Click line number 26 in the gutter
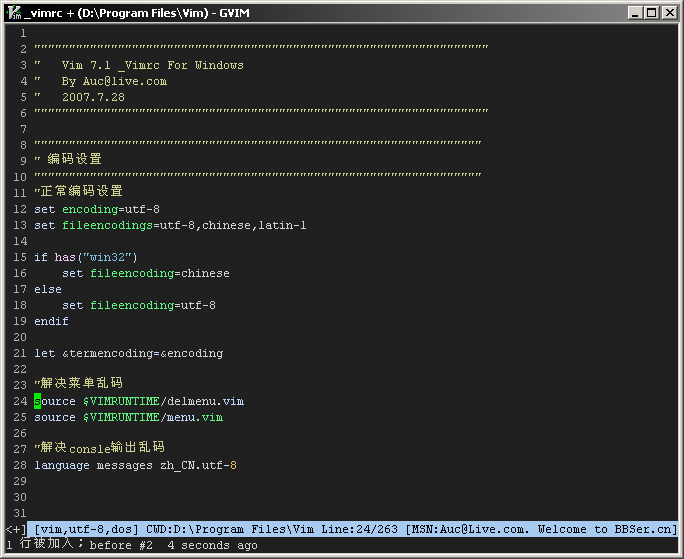 (20, 433)
